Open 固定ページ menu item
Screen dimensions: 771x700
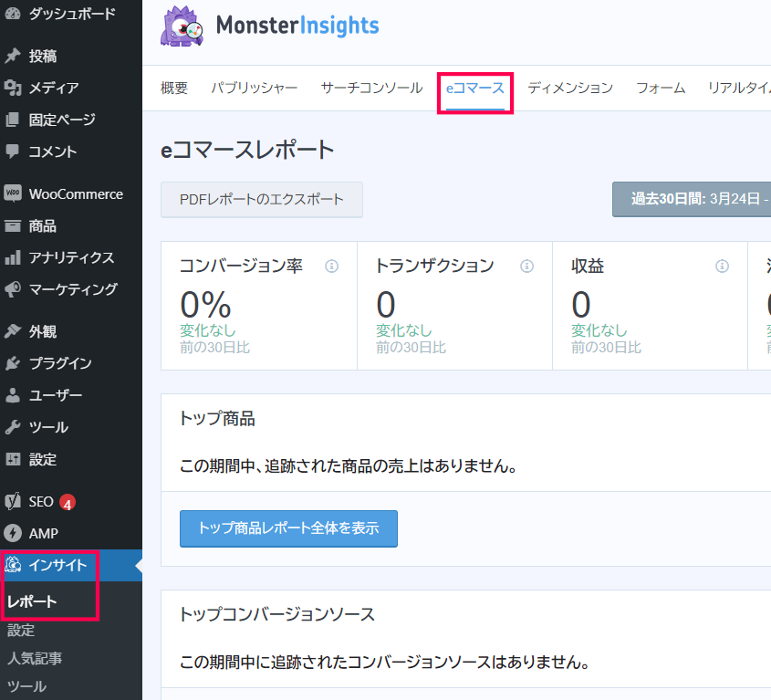pyautogui.click(x=62, y=120)
